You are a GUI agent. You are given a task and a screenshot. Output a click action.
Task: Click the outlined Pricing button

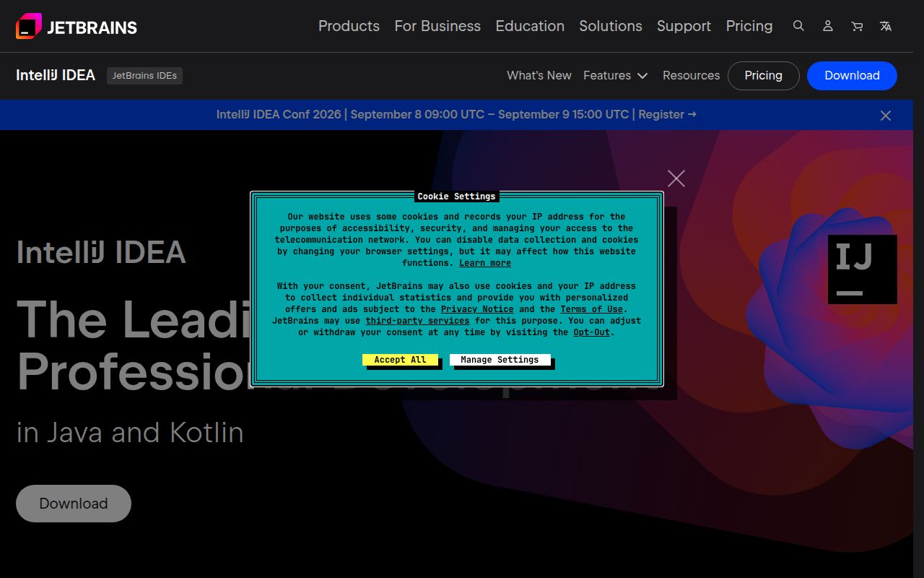[x=764, y=75]
